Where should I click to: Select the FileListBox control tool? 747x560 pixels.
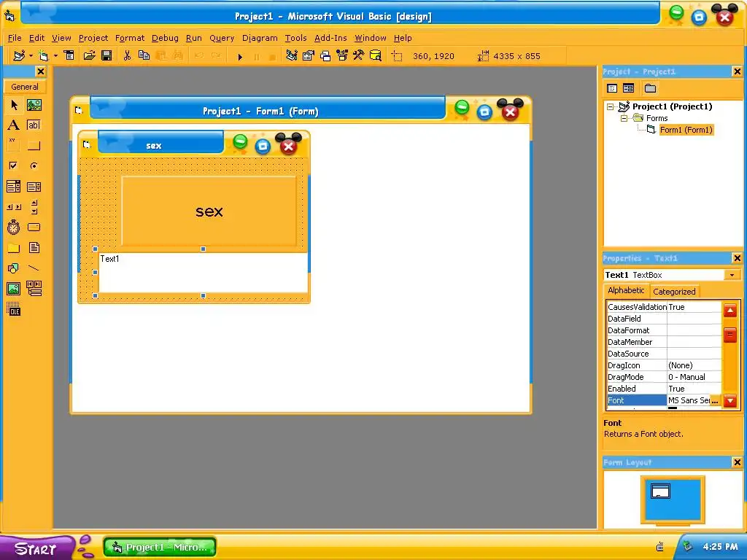click(34, 248)
